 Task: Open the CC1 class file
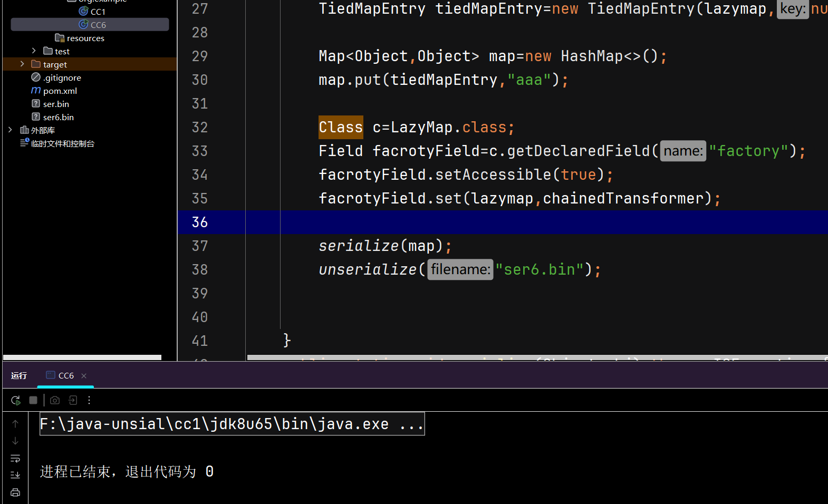98,12
